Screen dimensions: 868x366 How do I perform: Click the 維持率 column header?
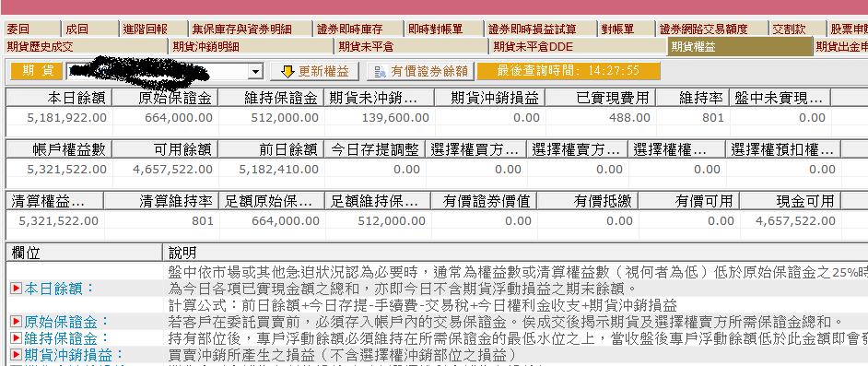click(693, 98)
